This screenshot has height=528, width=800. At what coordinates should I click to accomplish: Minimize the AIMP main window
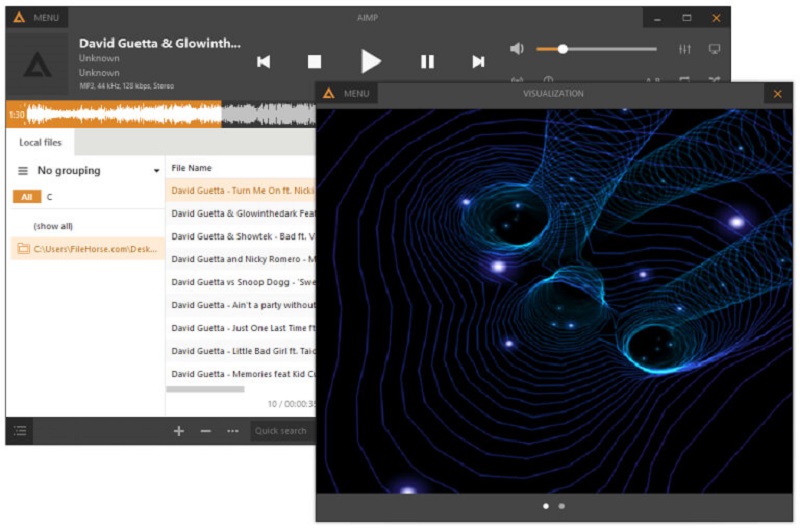point(657,18)
